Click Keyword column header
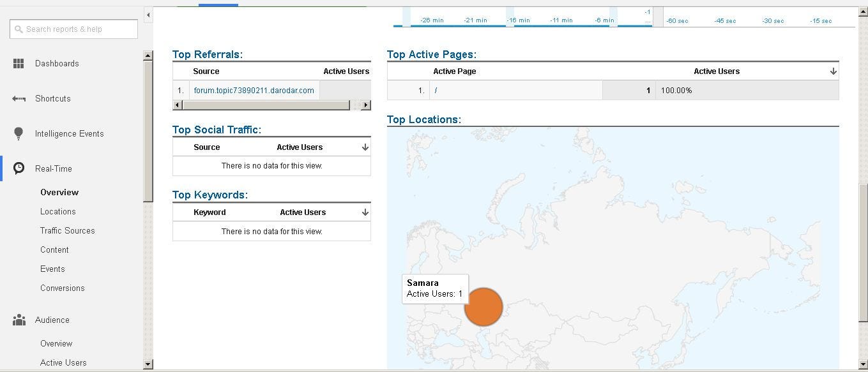This screenshot has width=868, height=372. (209, 212)
